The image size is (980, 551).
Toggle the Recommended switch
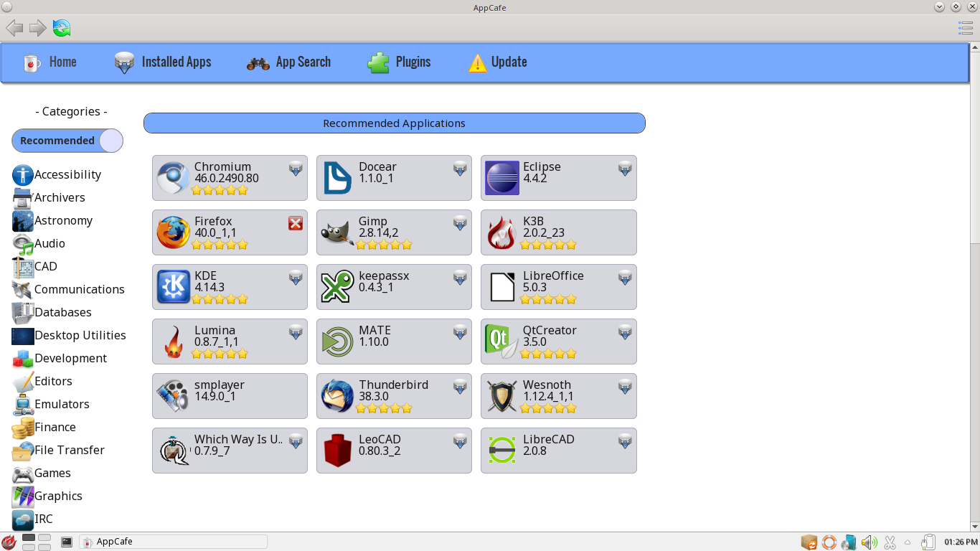(67, 141)
